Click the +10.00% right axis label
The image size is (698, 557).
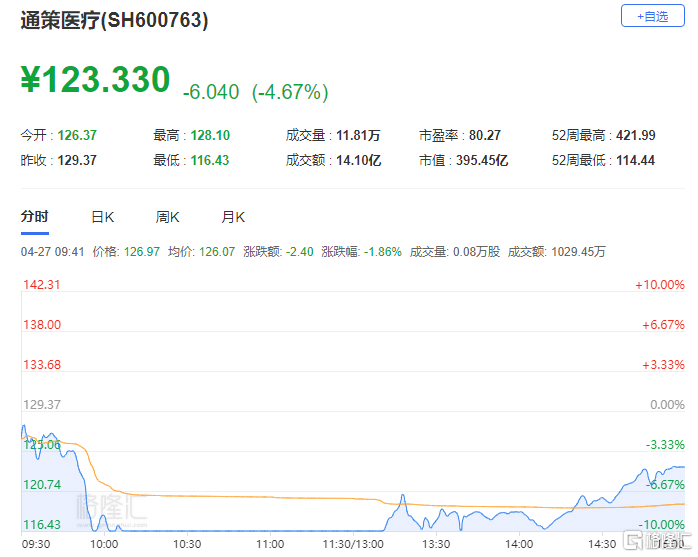coord(660,285)
